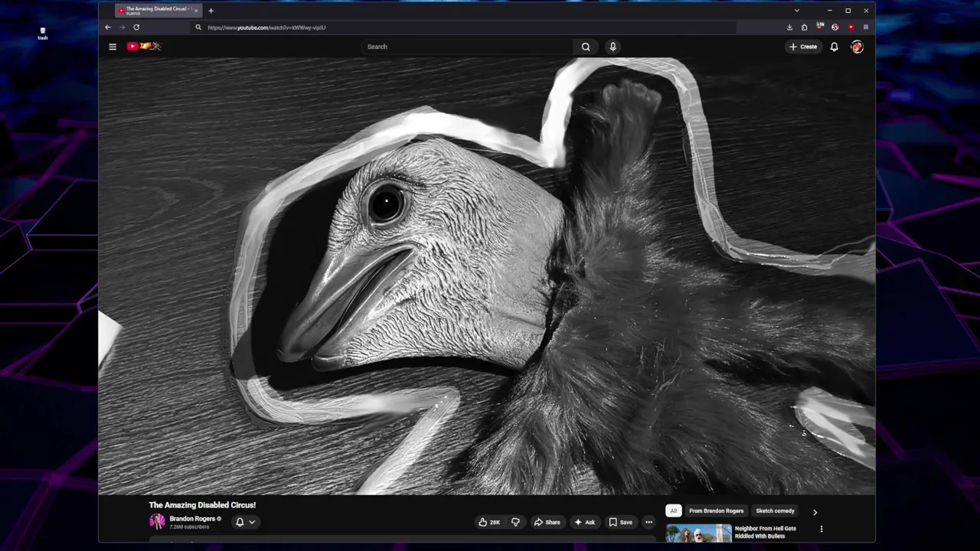This screenshot has width=980, height=551.
Task: Select the From Brandon Rogers chip
Action: pos(716,511)
